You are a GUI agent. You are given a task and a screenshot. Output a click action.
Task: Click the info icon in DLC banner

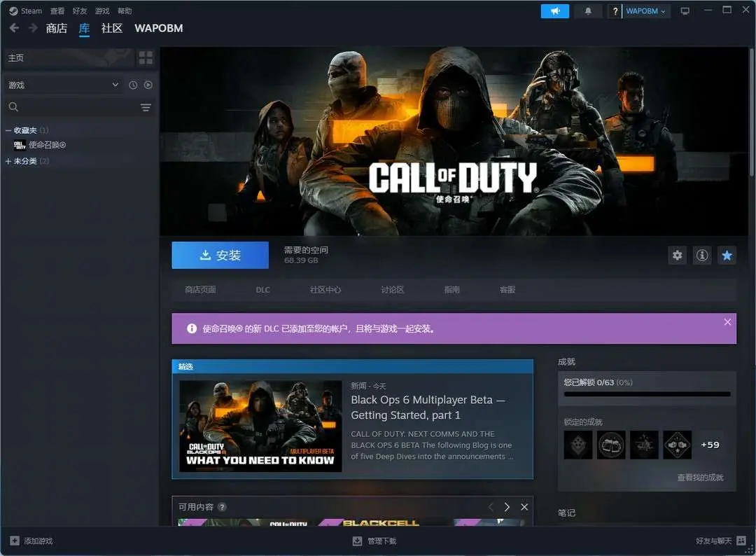click(192, 328)
